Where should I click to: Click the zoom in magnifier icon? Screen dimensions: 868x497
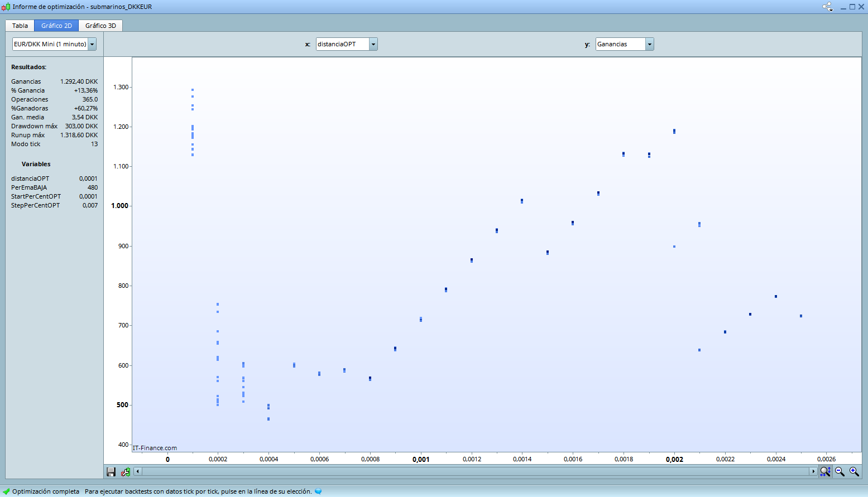pos(854,472)
